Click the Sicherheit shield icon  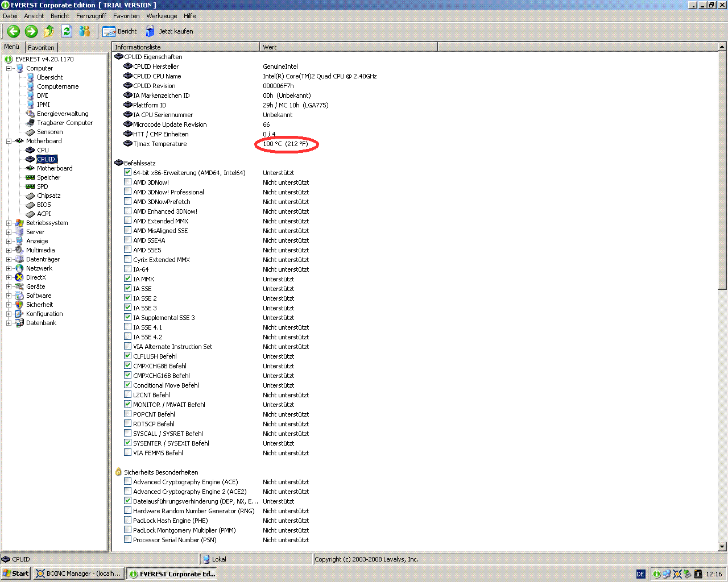[x=19, y=305]
